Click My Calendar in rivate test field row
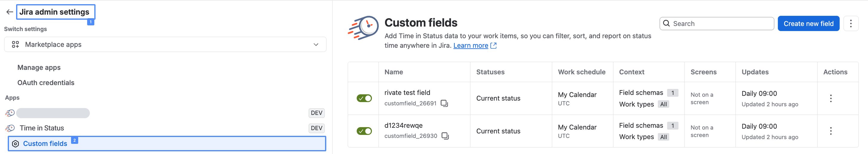 (x=577, y=95)
